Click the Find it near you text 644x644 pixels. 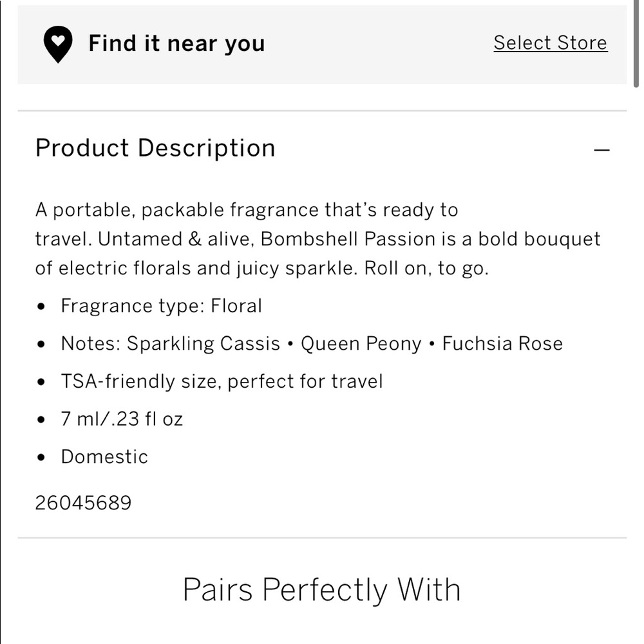pos(176,44)
